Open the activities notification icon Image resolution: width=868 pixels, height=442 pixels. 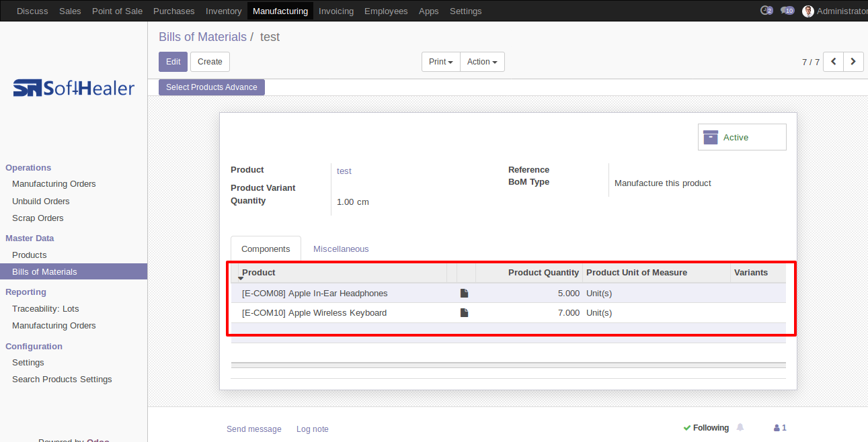click(766, 11)
